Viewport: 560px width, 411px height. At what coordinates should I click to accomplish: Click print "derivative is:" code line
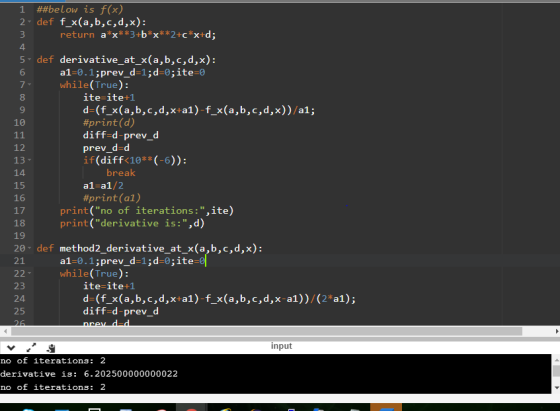click(132, 223)
